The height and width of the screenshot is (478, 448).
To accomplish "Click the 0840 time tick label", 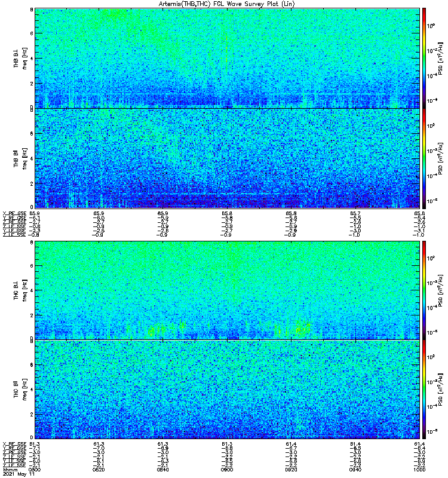I will coord(162,470).
